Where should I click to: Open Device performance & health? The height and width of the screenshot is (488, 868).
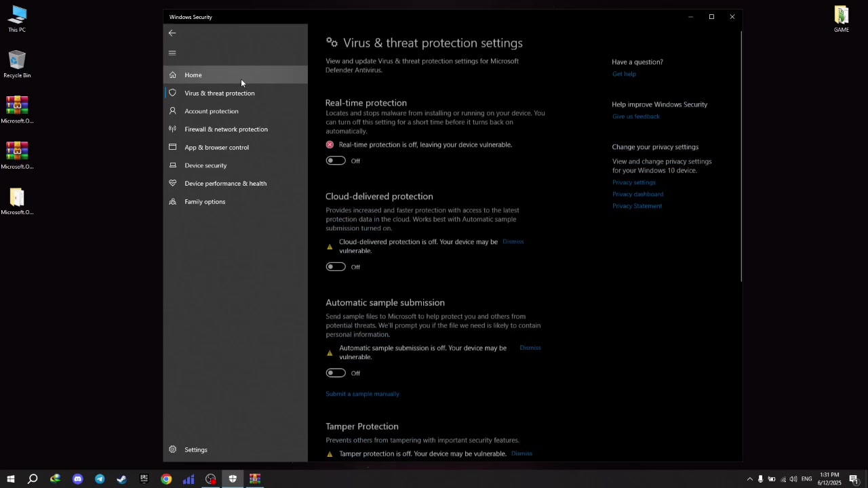pos(235,184)
